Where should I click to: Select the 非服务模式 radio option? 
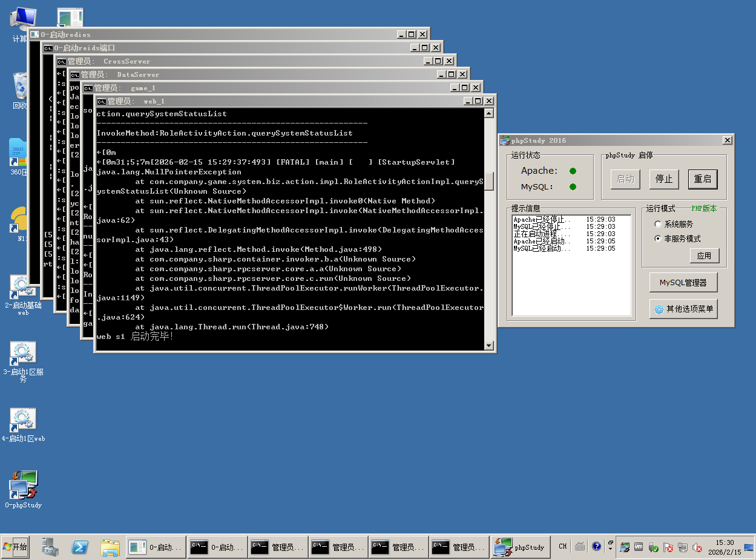point(658,239)
